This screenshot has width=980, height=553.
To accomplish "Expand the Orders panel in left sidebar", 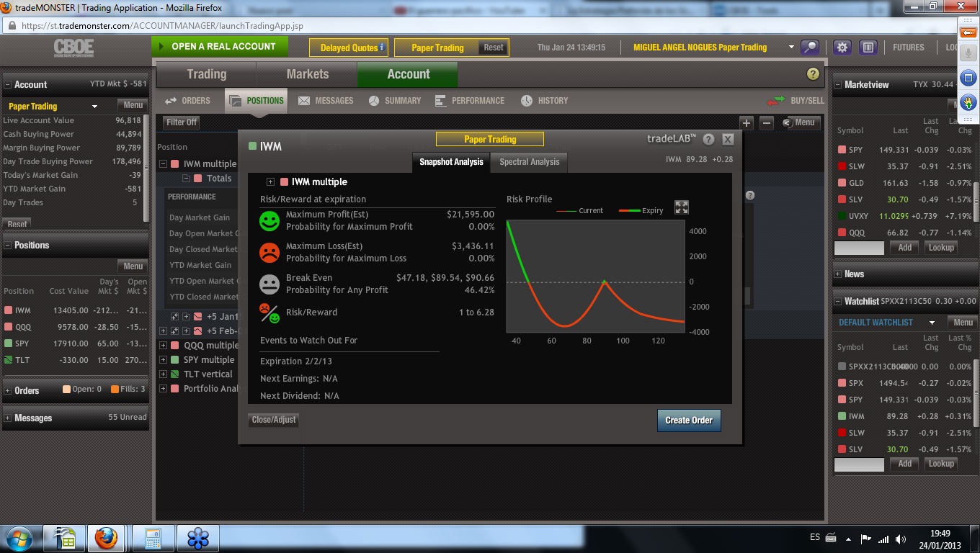I will pos(8,391).
